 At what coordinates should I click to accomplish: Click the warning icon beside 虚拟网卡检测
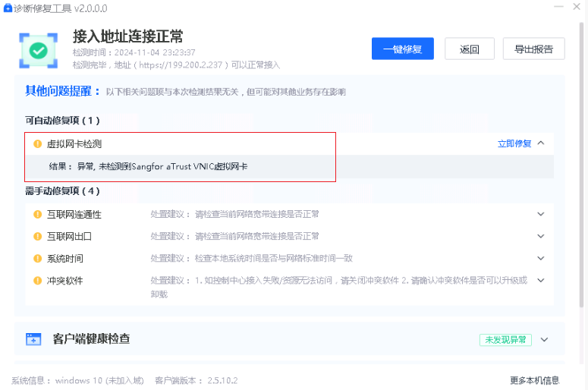37,143
